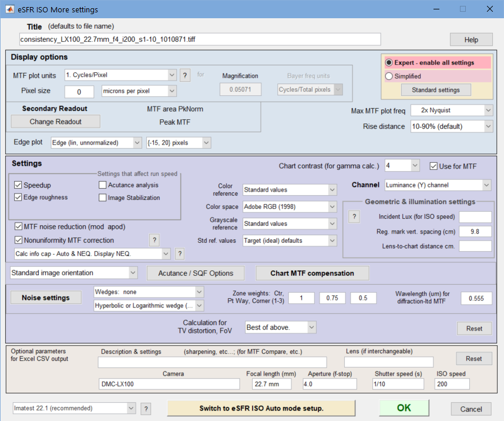Viewport: 504px width, 421px height.
Task: Open the Color reference dropdown
Action: [290, 190]
